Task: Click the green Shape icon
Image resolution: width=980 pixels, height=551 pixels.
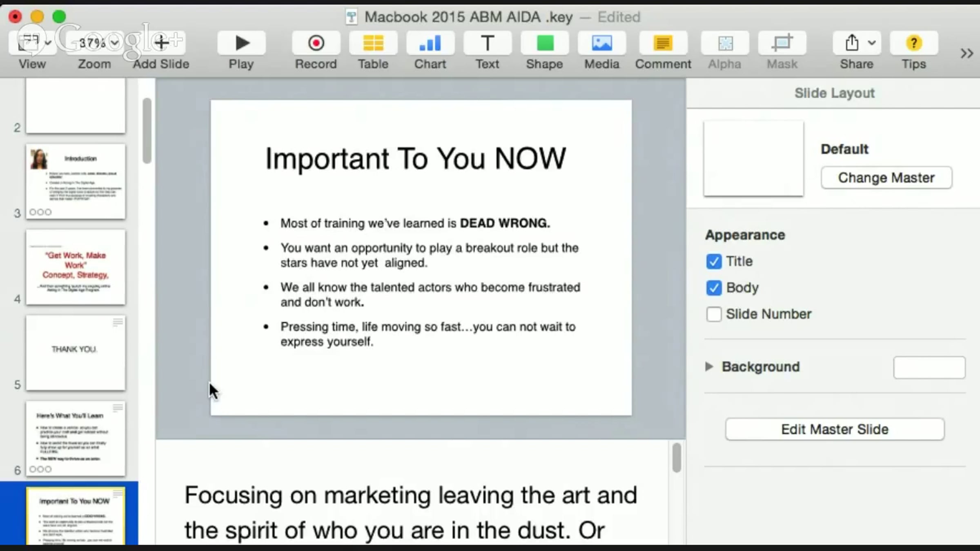Action: (544, 43)
